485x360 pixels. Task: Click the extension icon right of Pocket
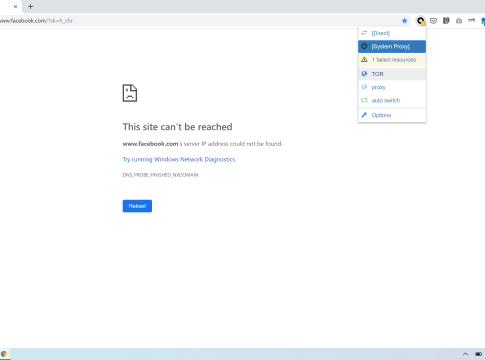[446, 21]
